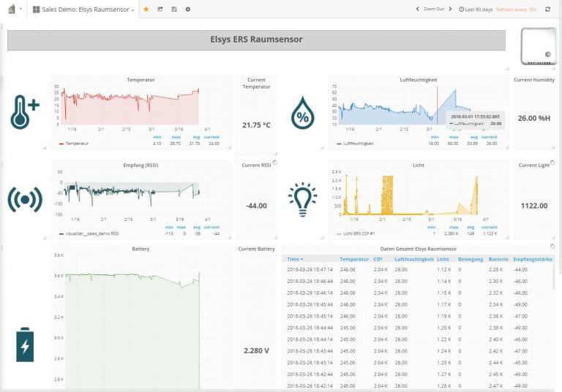Sort table by Time column
The image size is (562, 392).
(x=295, y=259)
